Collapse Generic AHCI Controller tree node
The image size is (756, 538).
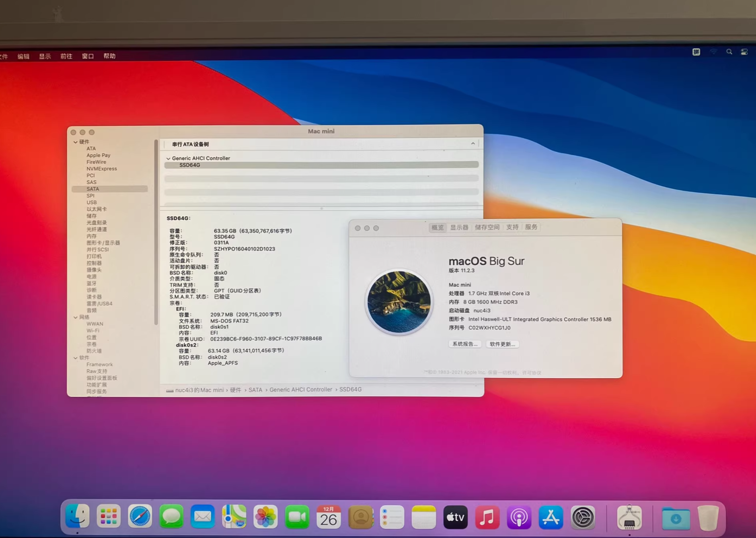pyautogui.click(x=168, y=158)
